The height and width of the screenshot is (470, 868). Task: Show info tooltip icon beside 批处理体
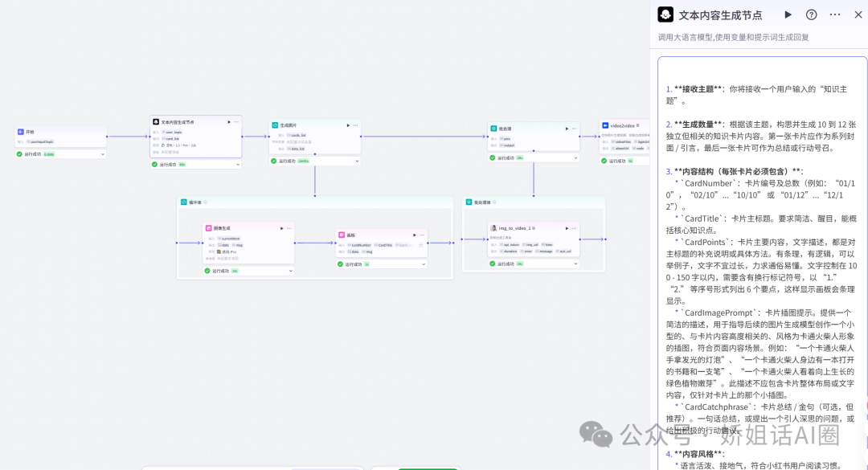tap(494, 202)
